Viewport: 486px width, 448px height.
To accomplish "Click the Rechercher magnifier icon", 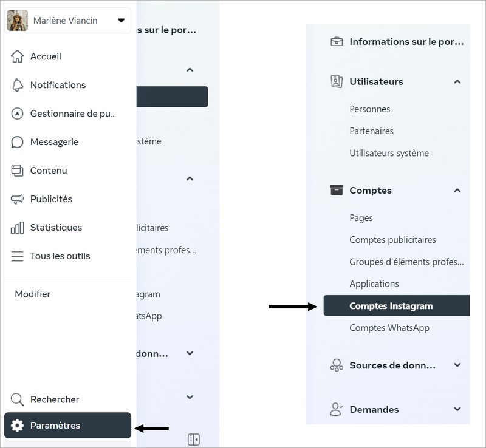I will click(18, 399).
